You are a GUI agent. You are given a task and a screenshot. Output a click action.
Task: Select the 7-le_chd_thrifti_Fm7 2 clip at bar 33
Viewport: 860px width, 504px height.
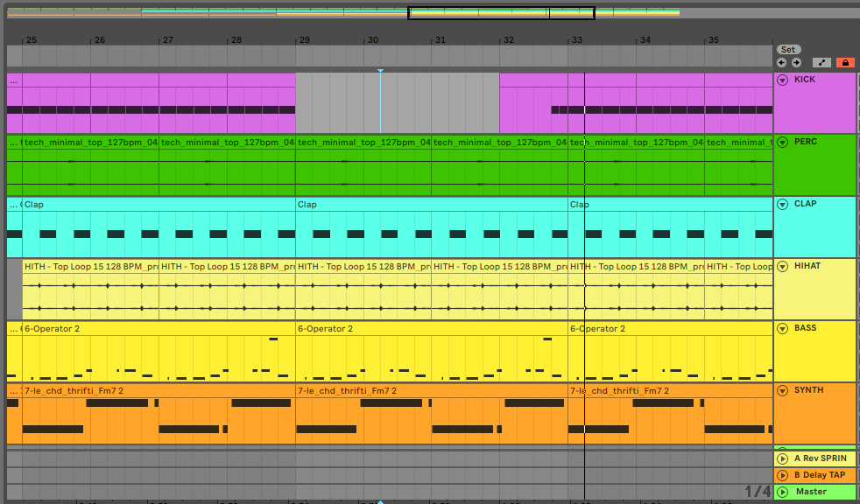click(670, 390)
